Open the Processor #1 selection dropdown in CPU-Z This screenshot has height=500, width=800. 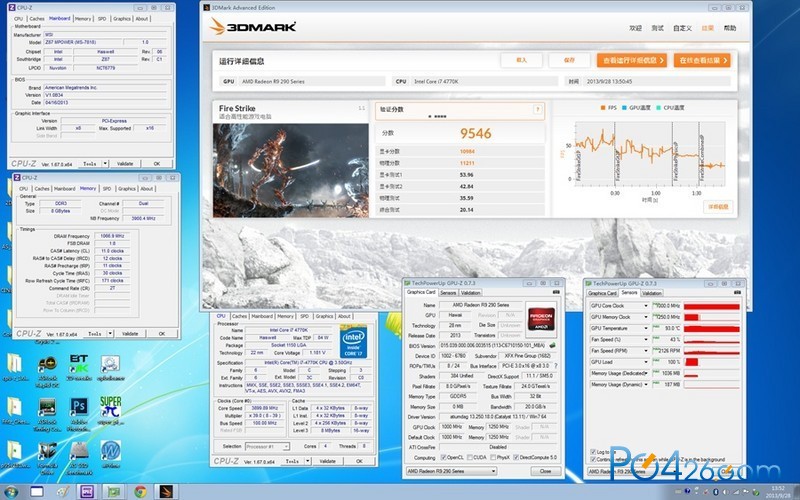(x=267, y=446)
